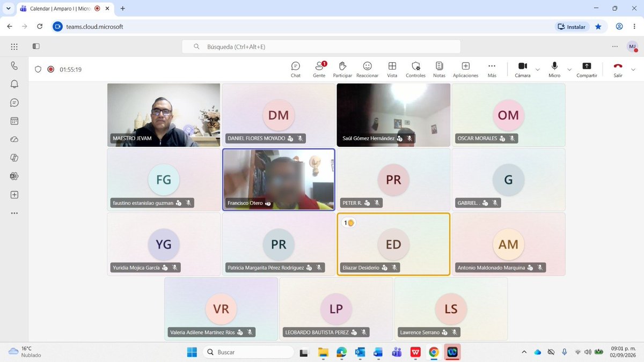Open the Teams app launcher grid
This screenshot has width=644, height=362.
click(14, 47)
